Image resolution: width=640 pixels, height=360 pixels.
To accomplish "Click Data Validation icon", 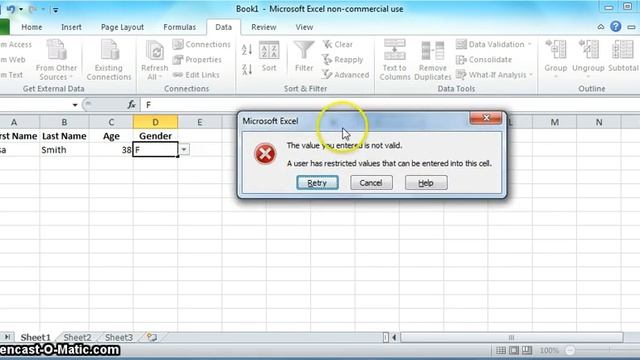I will (x=462, y=44).
